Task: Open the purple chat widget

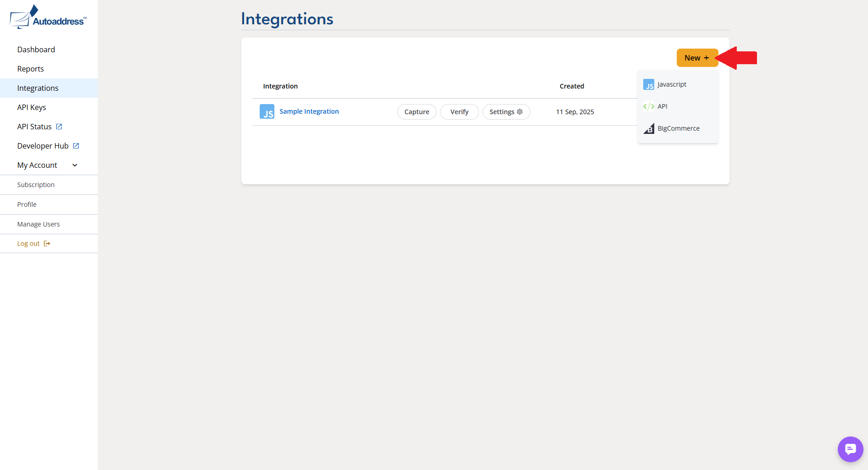Action: 850,449
